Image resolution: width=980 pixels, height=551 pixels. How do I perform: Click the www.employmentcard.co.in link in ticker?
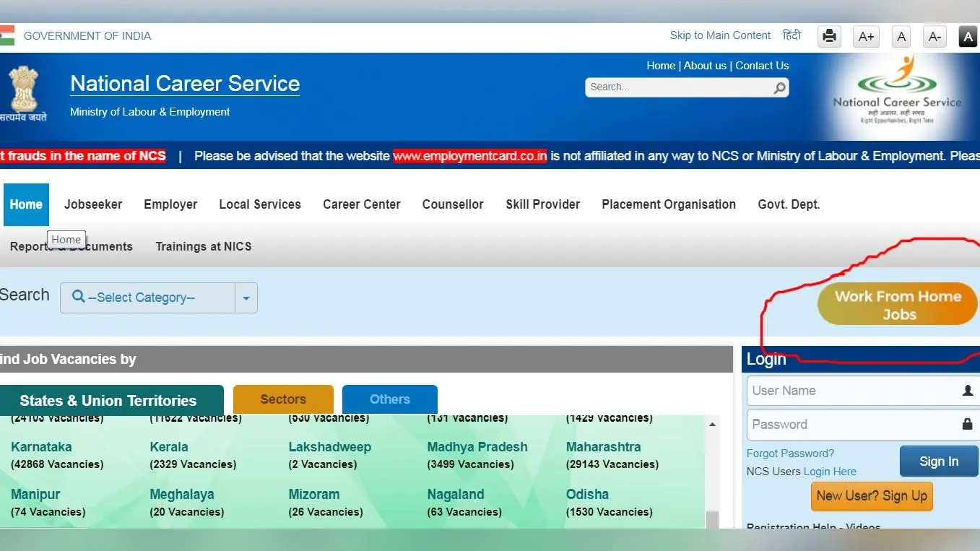pyautogui.click(x=469, y=156)
